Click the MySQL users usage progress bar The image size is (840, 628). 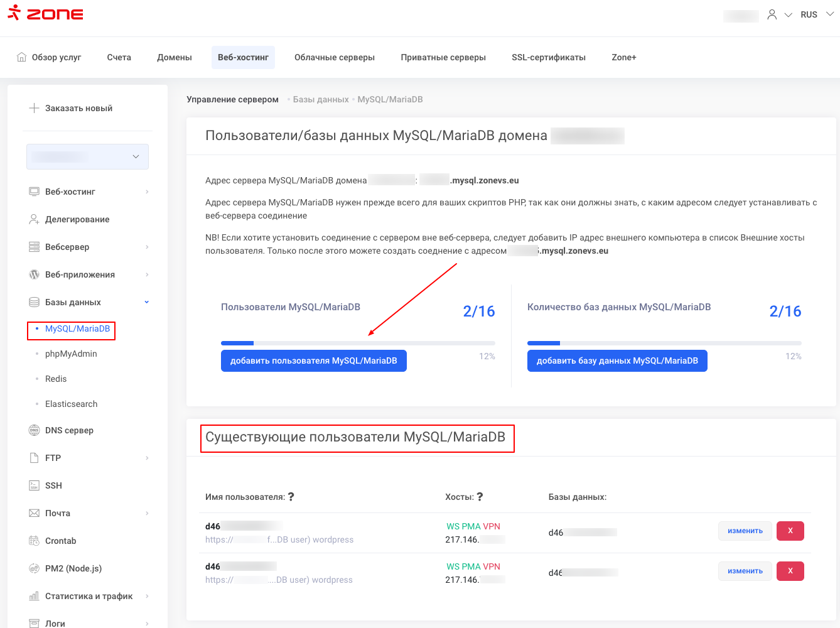(358, 343)
